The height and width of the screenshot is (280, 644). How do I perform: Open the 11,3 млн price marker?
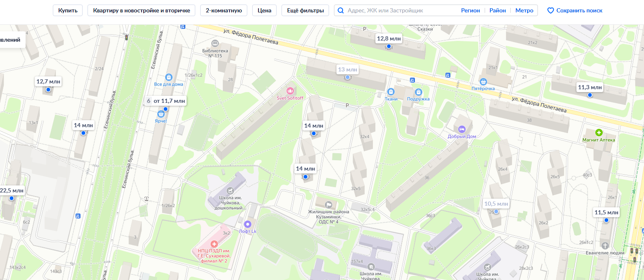pos(590,87)
